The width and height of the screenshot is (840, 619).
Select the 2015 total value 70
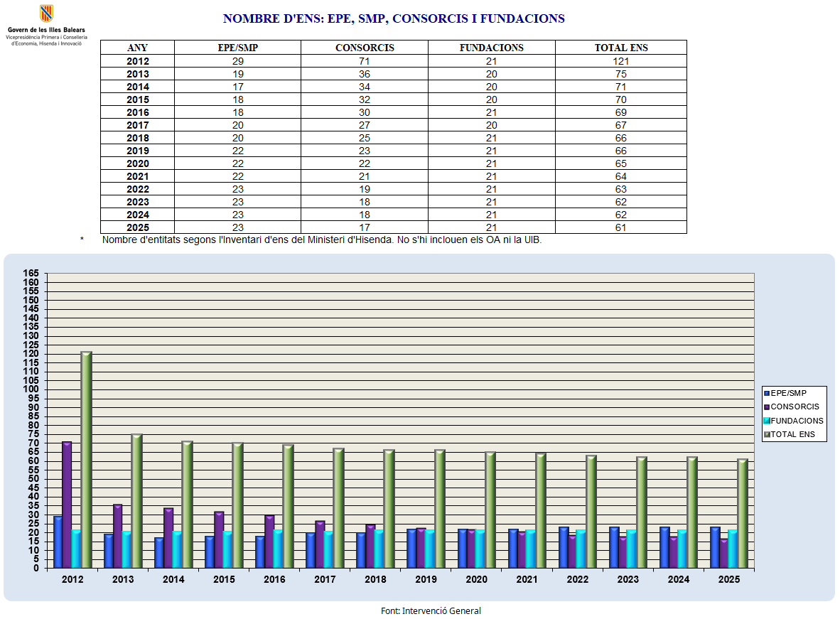click(621, 99)
